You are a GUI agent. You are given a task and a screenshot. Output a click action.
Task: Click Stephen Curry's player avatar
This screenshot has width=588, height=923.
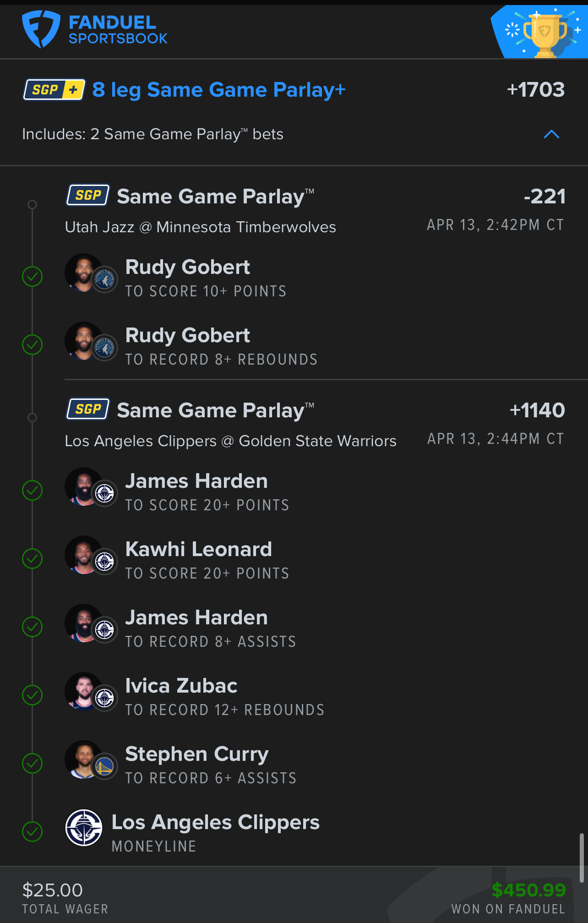(91, 760)
